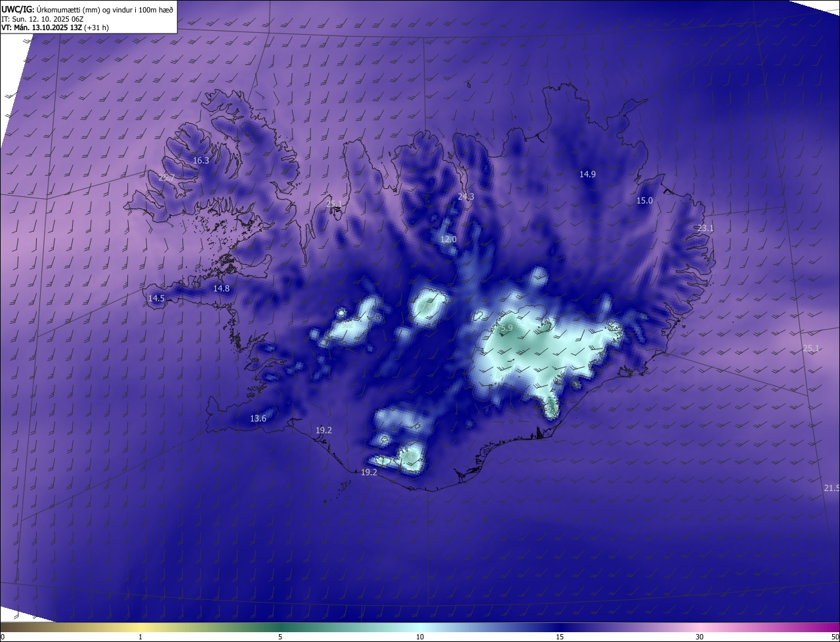Click the 15.0 value on the map
Image resolution: width=840 pixels, height=642 pixels.
point(645,201)
